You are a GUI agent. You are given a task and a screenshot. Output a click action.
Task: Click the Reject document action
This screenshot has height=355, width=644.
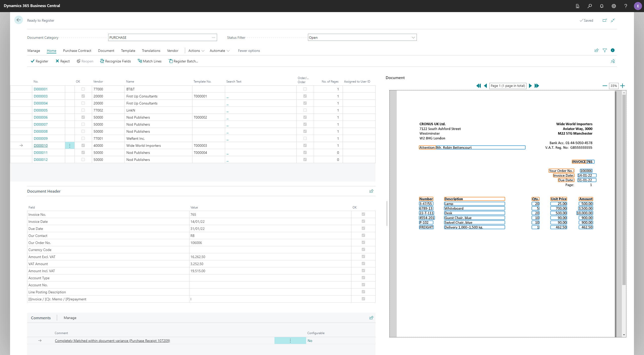[x=62, y=61]
